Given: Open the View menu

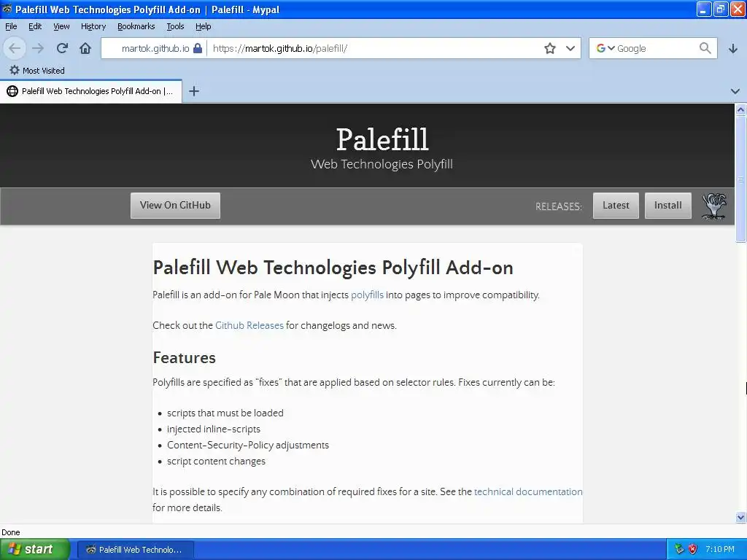Looking at the screenshot, I should [x=61, y=26].
